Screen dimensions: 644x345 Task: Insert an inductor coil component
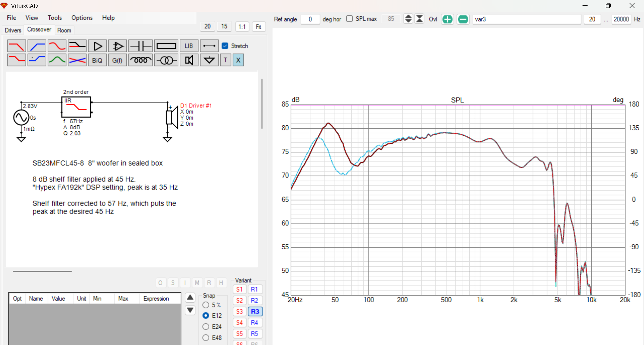tap(140, 60)
